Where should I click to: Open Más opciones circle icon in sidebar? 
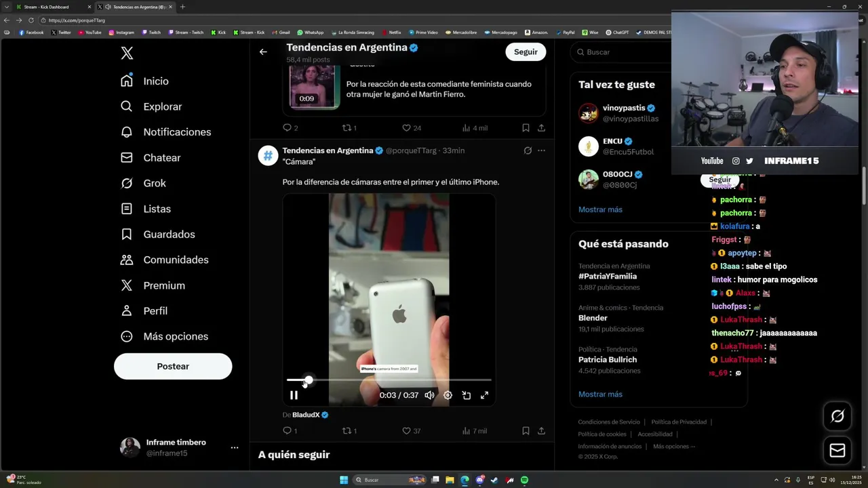(x=127, y=336)
